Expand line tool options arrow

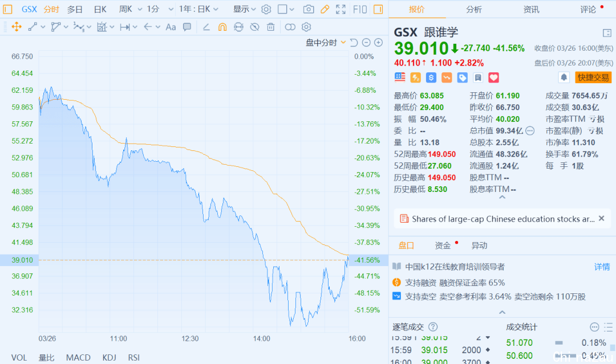coord(43,27)
